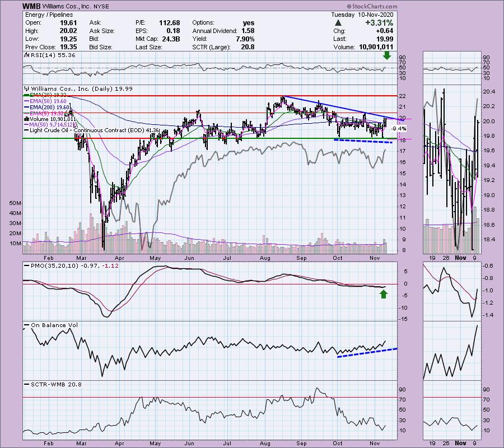Viewport: 504px width, 448px height.
Task: Click the 'Bid Size:' label
Action: click(101, 47)
